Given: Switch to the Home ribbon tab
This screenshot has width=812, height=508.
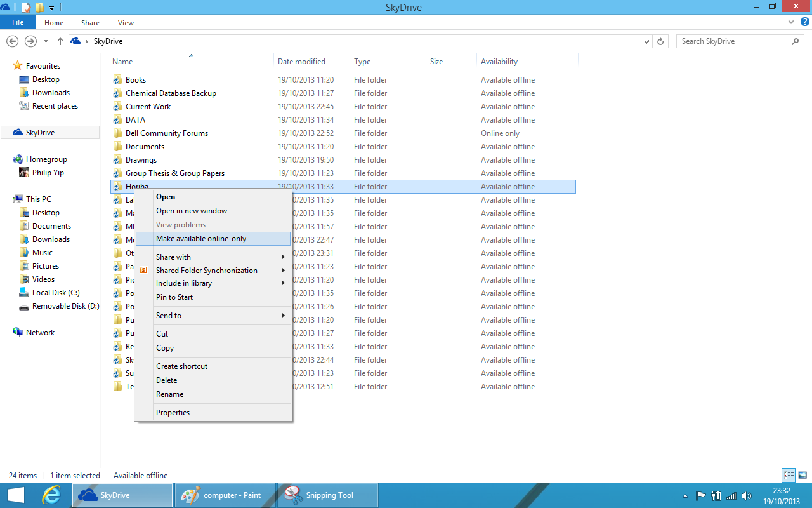Looking at the screenshot, I should 54,23.
